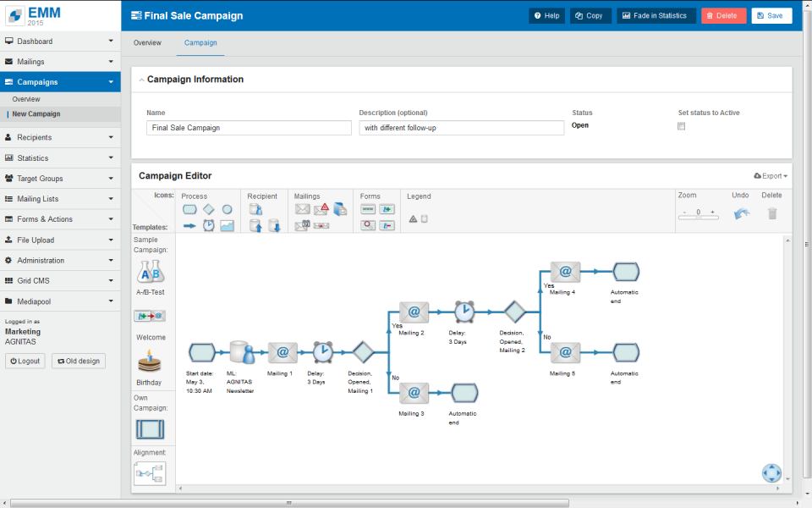Collapse the Campaigns sidebar menu
Image resolution: width=812 pixels, height=508 pixels.
(60, 82)
